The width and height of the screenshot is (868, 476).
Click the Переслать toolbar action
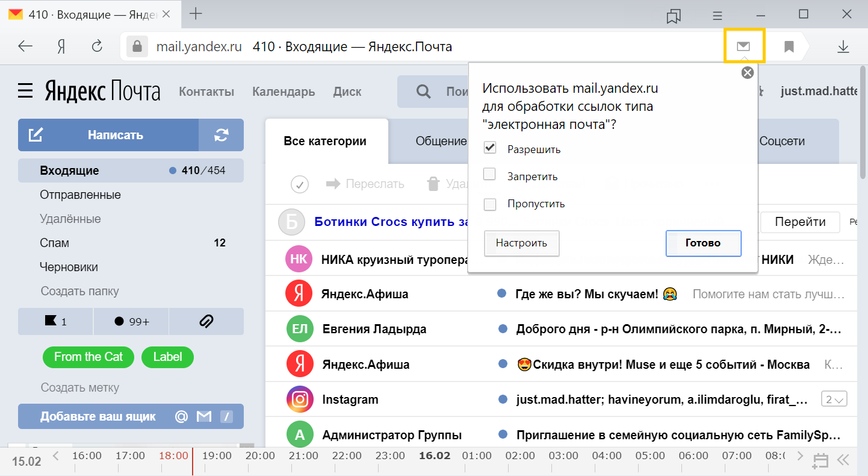[x=365, y=184]
